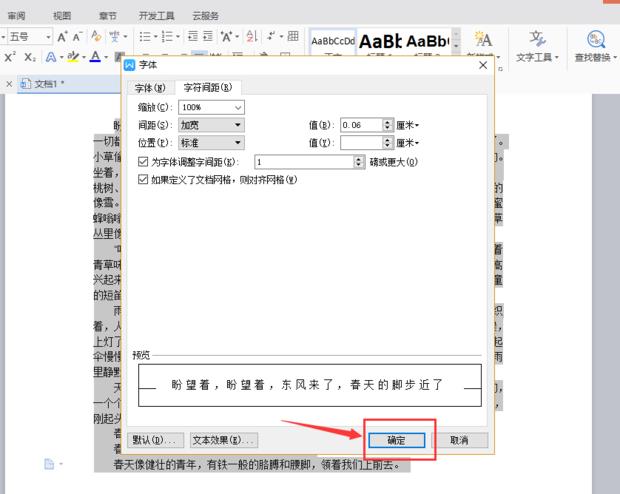The image size is (620, 494).
Task: Open the 云服务 ribbon tab
Action: coord(205,16)
